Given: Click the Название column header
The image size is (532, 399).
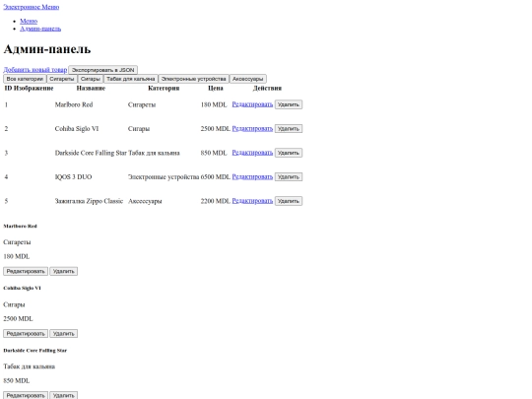Looking at the screenshot, I should click(x=91, y=89).
